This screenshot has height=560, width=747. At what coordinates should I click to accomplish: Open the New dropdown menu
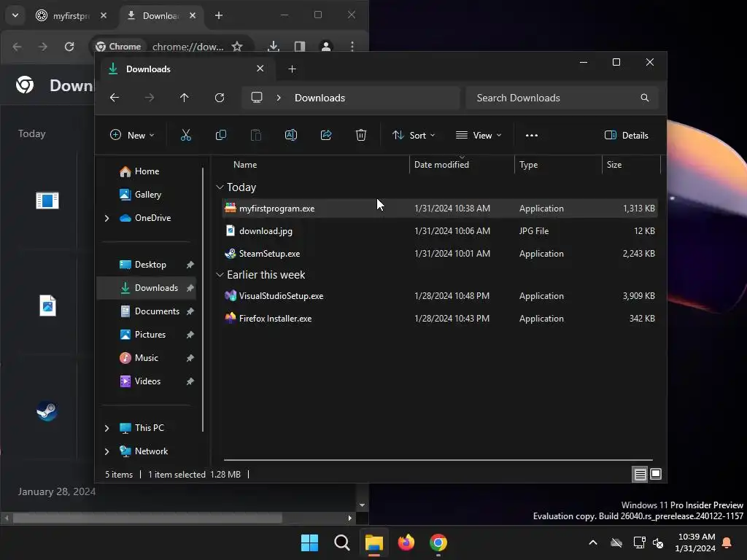(x=132, y=135)
